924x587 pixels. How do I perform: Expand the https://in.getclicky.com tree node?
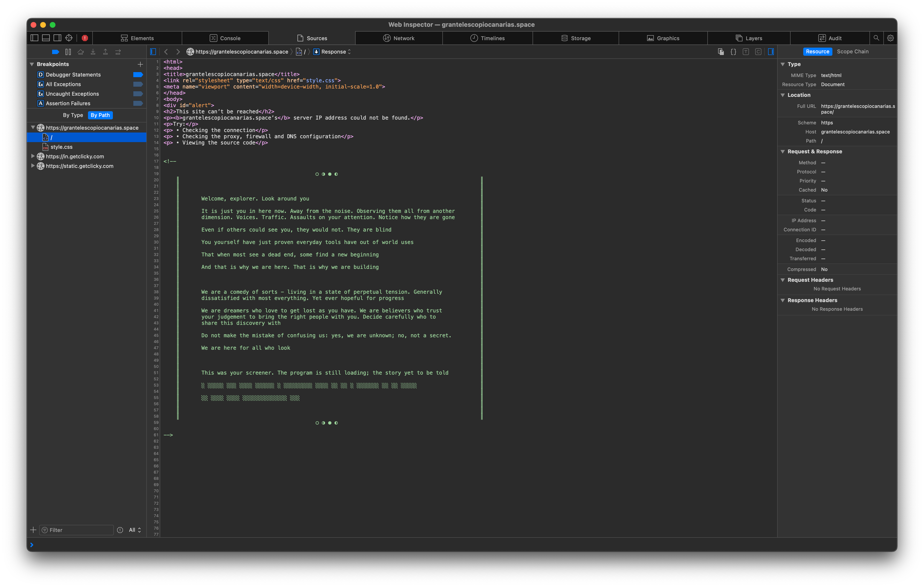point(33,156)
